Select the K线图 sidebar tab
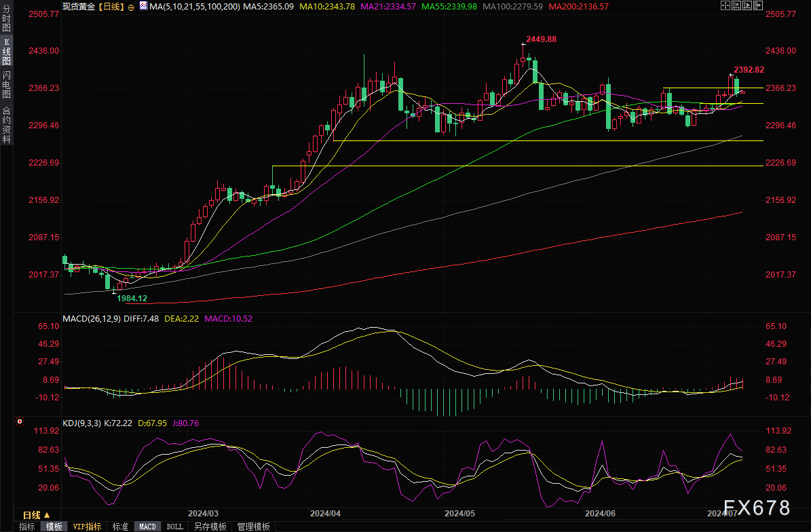This screenshot has width=811, height=532. (7, 52)
